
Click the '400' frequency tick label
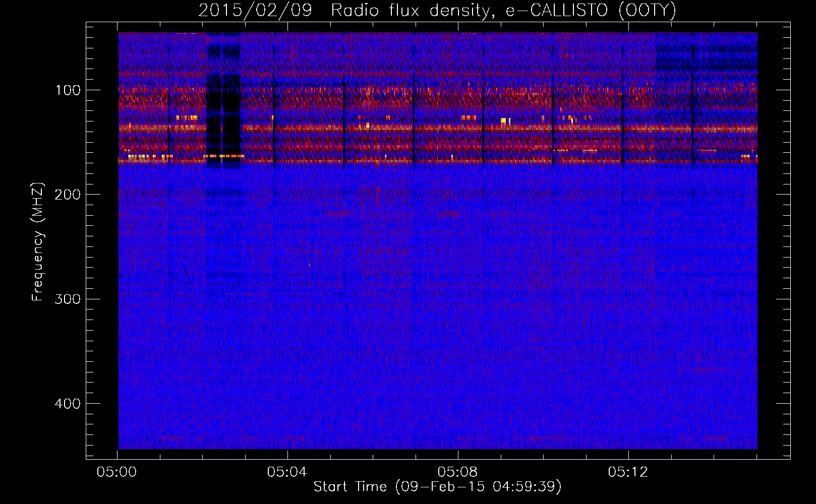click(67, 404)
